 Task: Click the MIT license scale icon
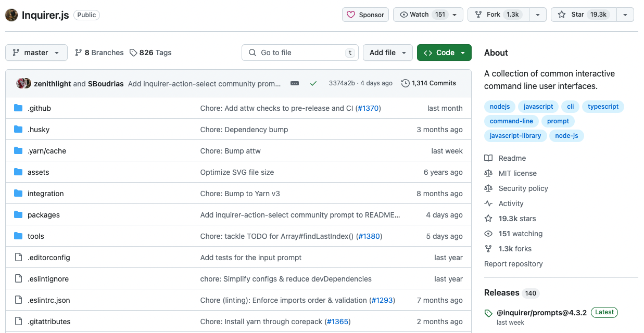pos(488,173)
